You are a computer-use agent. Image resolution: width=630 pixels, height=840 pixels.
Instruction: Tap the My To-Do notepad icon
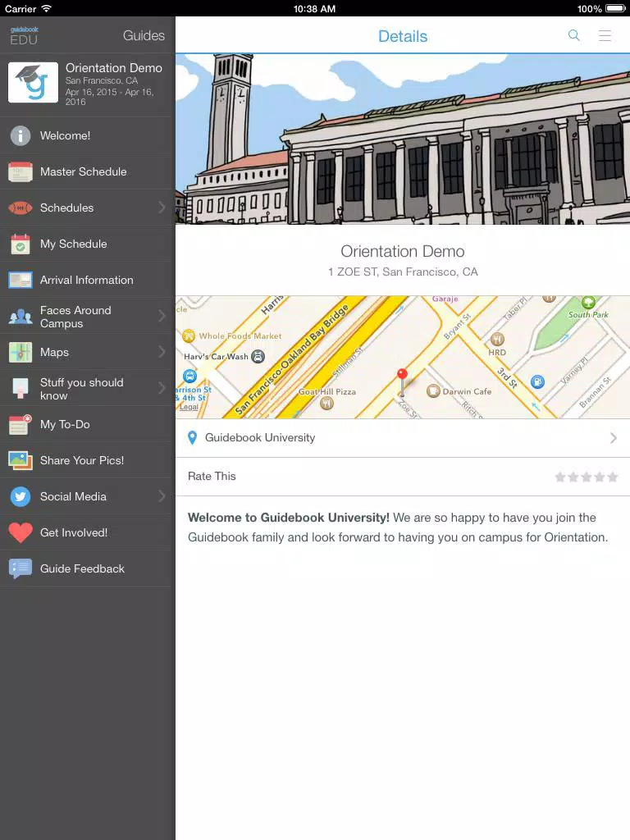pos(21,424)
